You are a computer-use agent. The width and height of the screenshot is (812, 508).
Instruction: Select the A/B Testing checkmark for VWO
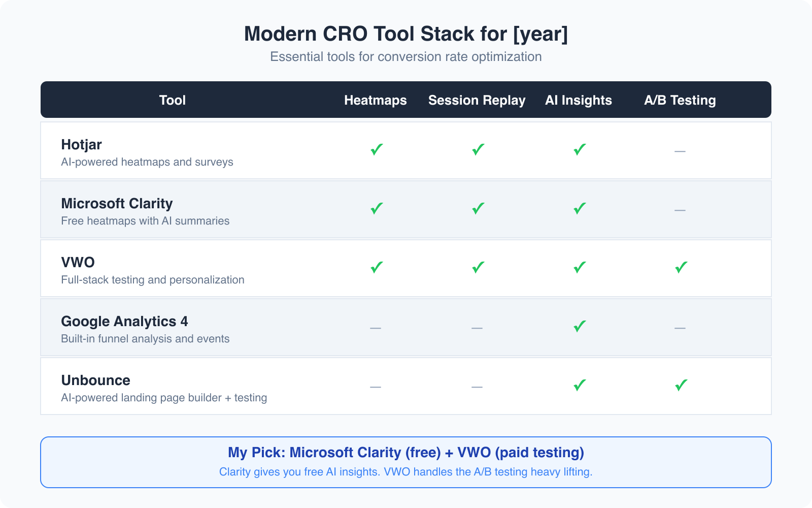pos(680,268)
